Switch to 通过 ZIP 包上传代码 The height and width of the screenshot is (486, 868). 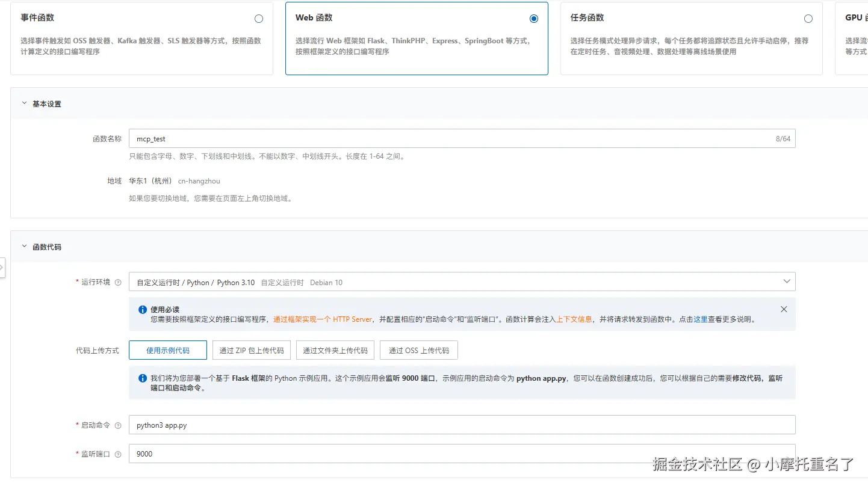251,350
